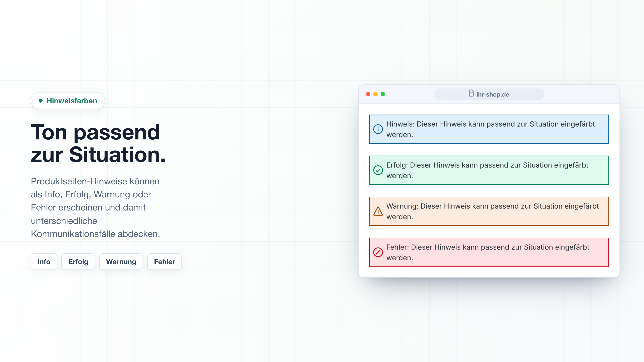644x362 pixels.
Task: Click the blue info circle icon
Action: (378, 129)
